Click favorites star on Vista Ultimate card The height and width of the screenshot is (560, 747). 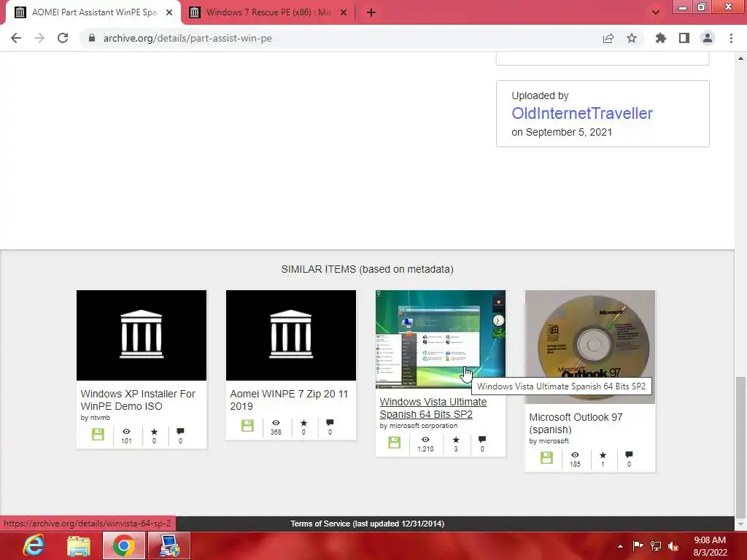(x=456, y=440)
